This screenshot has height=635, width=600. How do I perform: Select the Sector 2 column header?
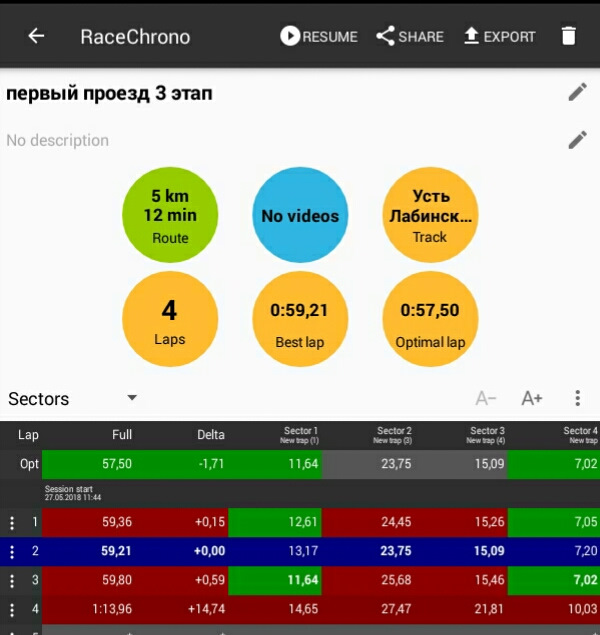tap(393, 435)
